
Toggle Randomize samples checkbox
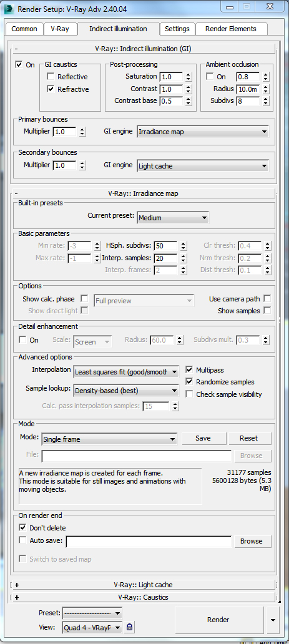[x=189, y=381]
